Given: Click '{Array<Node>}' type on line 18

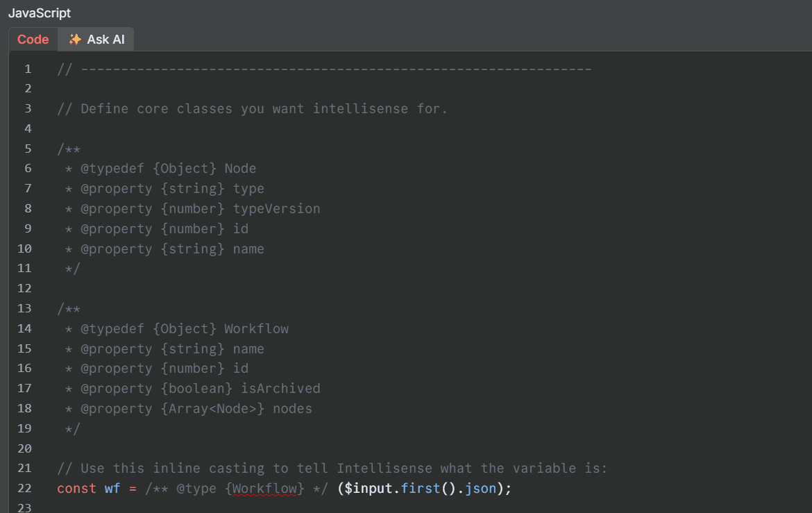Looking at the screenshot, I should pyautogui.click(x=213, y=409).
